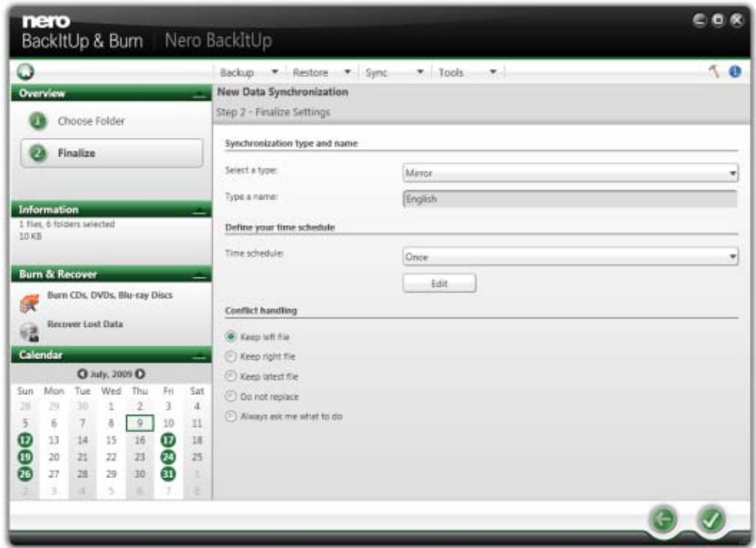756x548 pixels.
Task: Click the Edit schedule button
Action: coord(439,283)
